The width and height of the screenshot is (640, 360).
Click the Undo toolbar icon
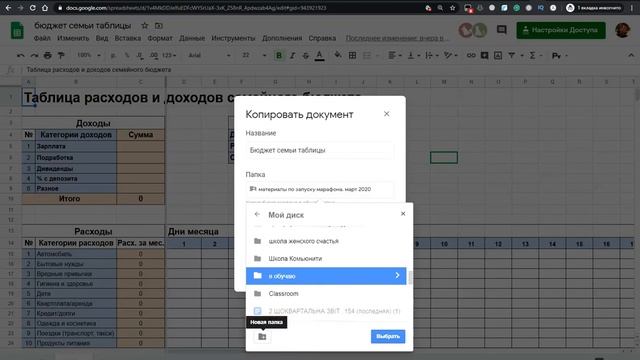[20, 55]
